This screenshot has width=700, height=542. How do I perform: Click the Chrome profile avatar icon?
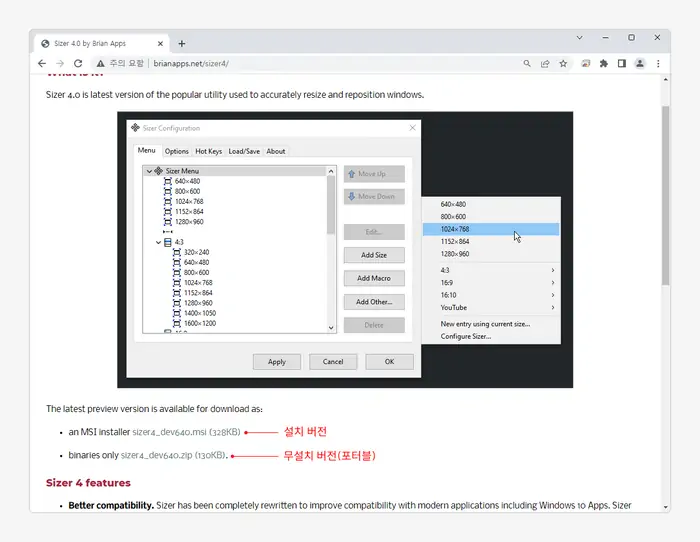(x=639, y=63)
